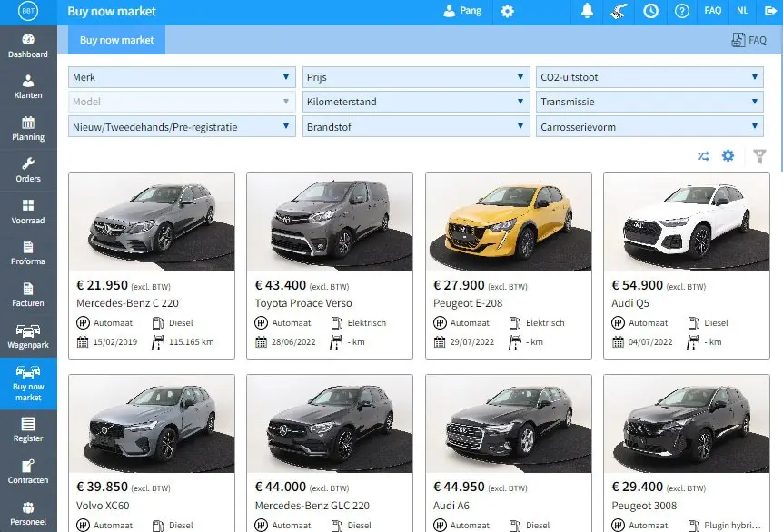Open notifications bell
The image size is (783, 532).
[587, 11]
